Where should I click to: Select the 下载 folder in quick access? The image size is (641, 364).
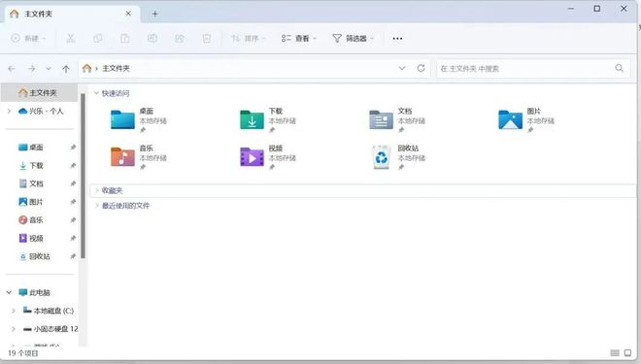pyautogui.click(x=268, y=120)
